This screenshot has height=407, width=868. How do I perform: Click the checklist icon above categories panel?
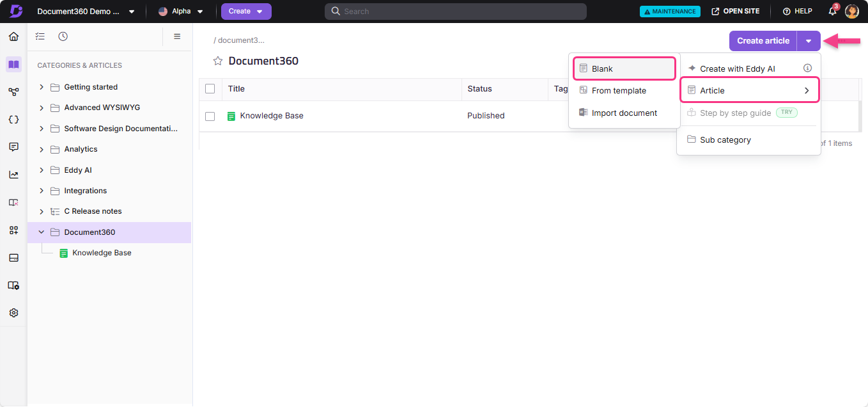click(40, 36)
